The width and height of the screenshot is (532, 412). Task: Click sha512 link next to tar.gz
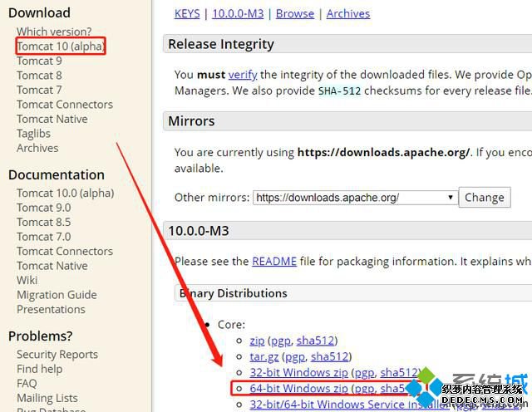click(330, 357)
